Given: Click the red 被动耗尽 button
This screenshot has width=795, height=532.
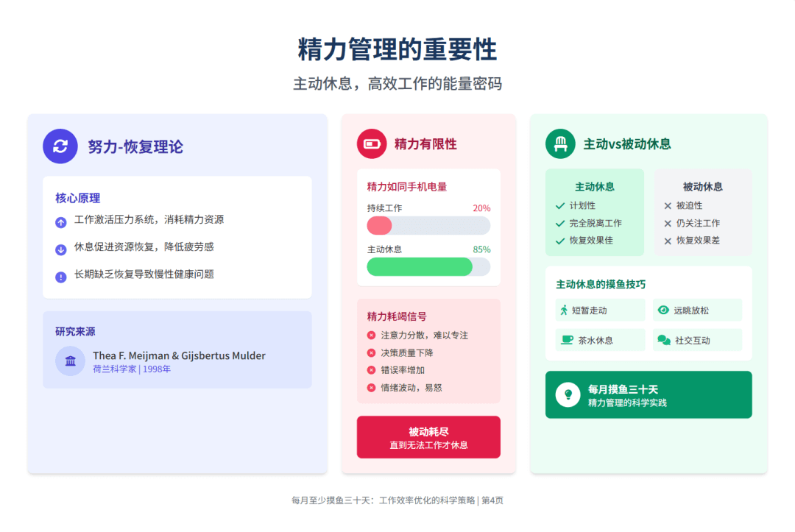Looking at the screenshot, I should click(428, 437).
